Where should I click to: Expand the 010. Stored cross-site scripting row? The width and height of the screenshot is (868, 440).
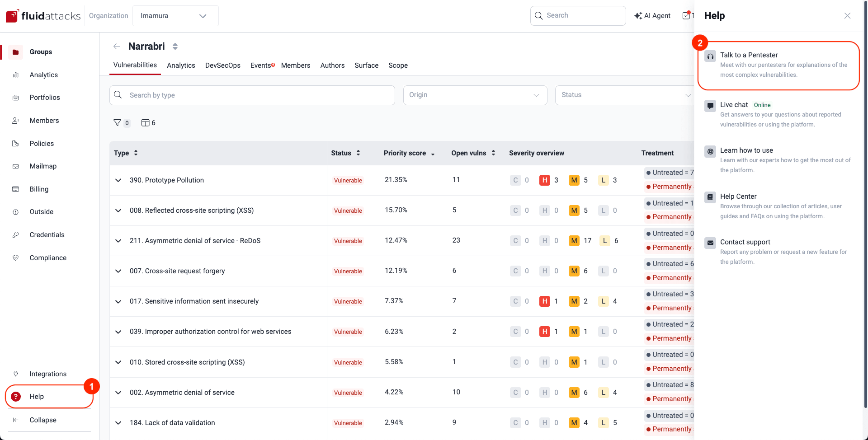(x=118, y=362)
